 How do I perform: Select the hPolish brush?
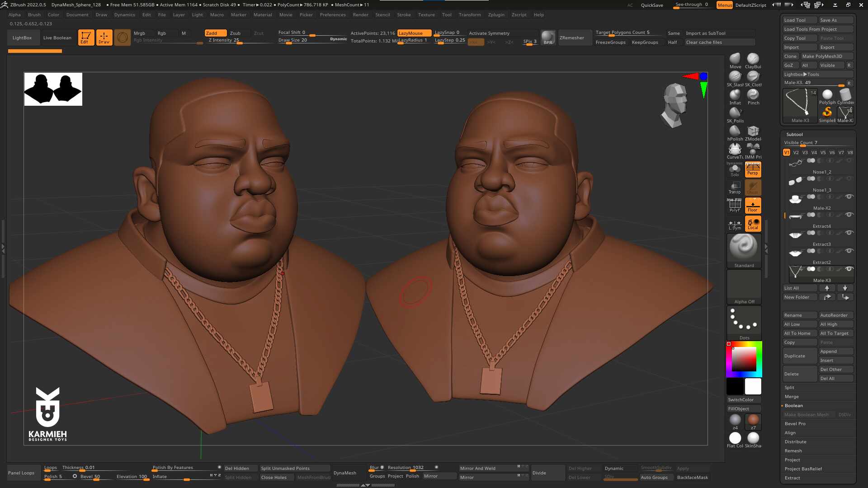(x=735, y=133)
